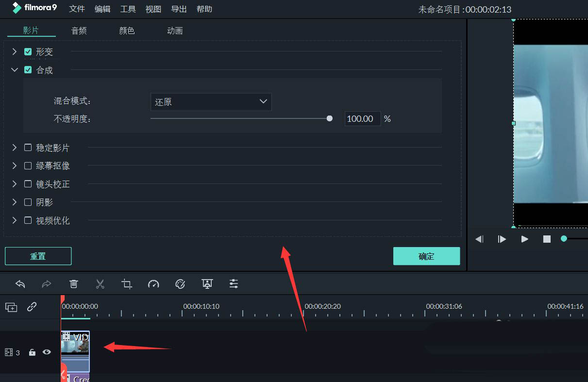Lock track 3 with padlock icon

coord(32,352)
